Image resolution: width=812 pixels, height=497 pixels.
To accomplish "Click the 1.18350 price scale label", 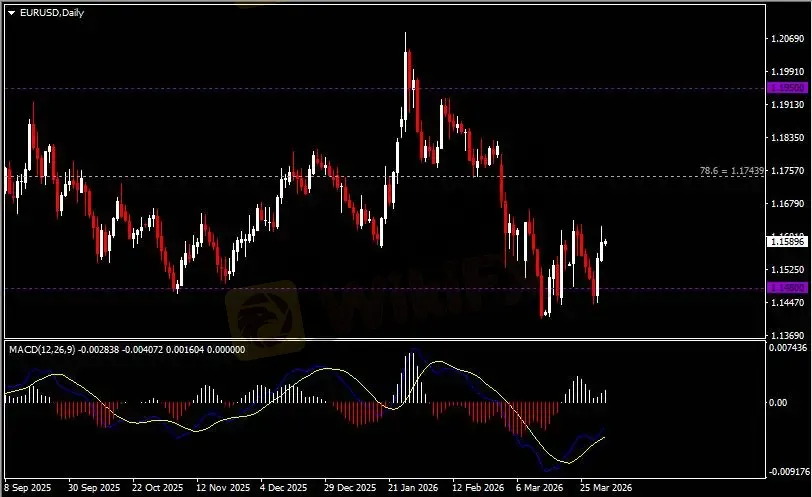I will (x=785, y=137).
